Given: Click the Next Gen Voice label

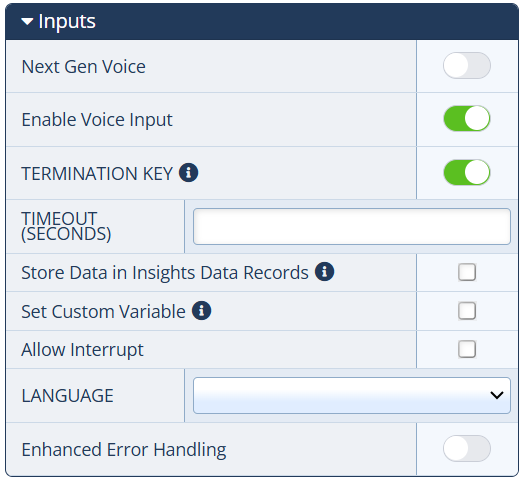Looking at the screenshot, I should coord(83,67).
